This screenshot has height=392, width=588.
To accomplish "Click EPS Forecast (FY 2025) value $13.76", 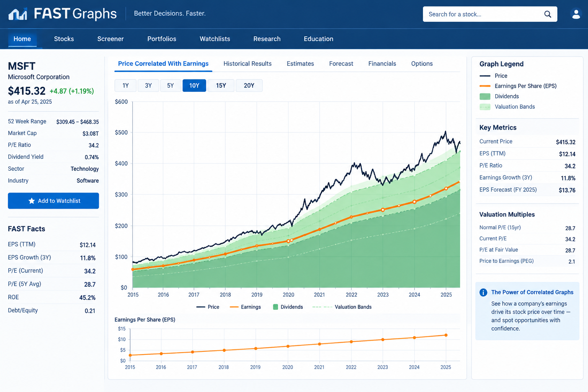I will pyautogui.click(x=567, y=190).
